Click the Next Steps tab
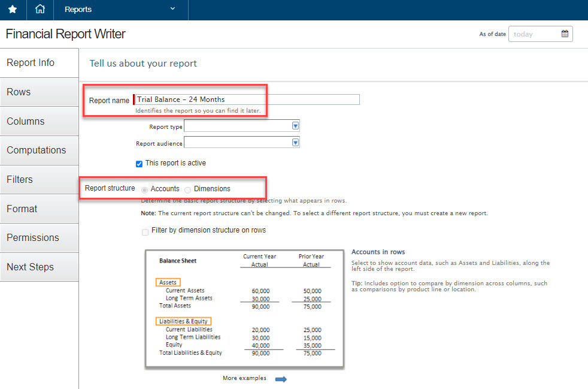This screenshot has width=588, height=389. (x=39, y=267)
